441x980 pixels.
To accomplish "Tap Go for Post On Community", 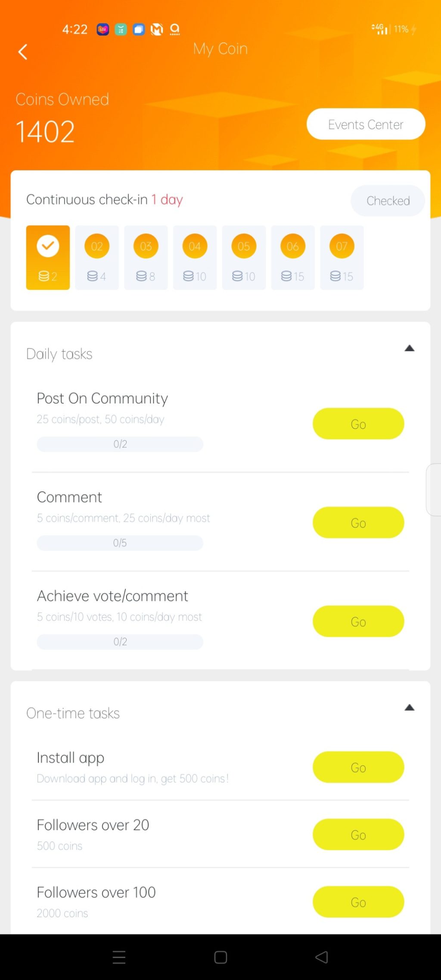I will tap(358, 424).
